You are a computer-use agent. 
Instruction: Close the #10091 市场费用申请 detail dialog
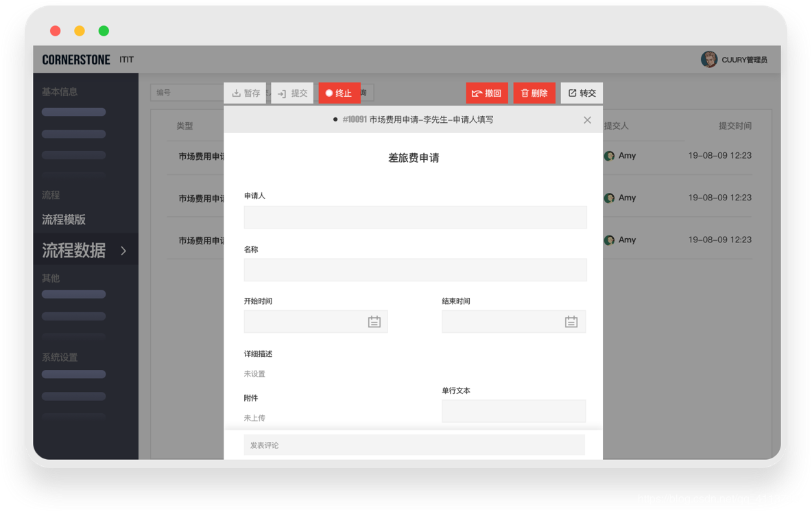tap(587, 119)
